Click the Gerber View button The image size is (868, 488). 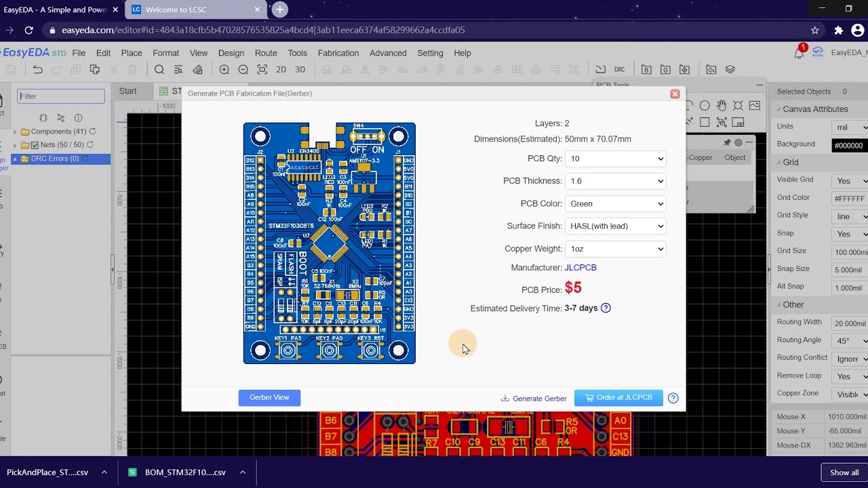pyautogui.click(x=269, y=398)
